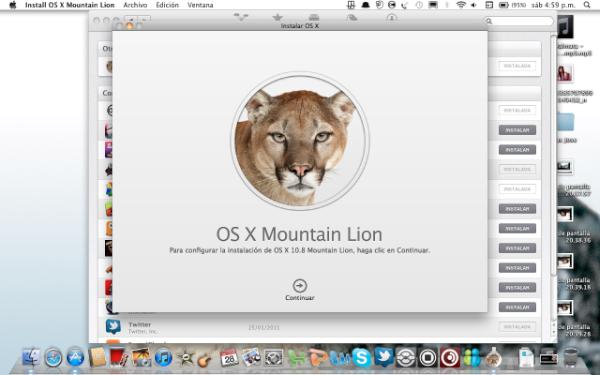The height and width of the screenshot is (375, 600).
Task: Click the Wi-Fi status icon
Action: (x=461, y=5)
